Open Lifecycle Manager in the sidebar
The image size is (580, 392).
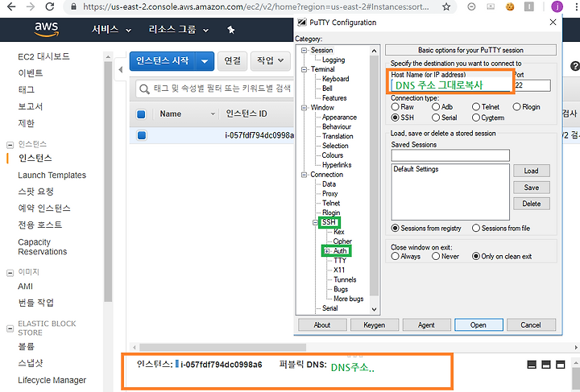pyautogui.click(x=52, y=380)
